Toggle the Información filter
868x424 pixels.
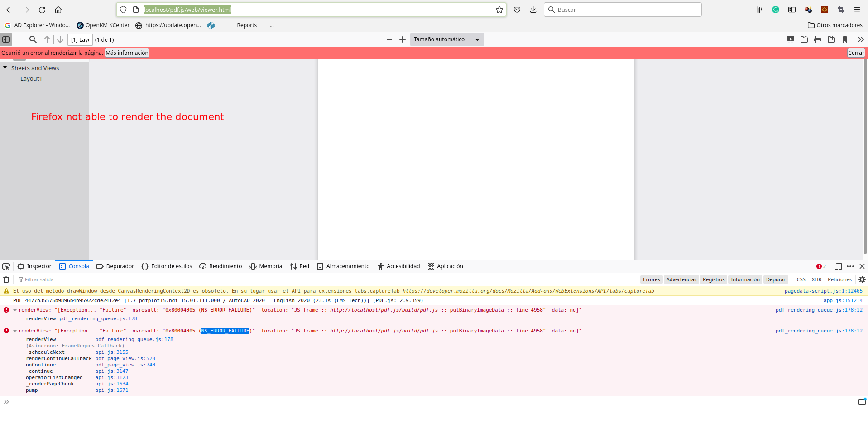point(745,279)
